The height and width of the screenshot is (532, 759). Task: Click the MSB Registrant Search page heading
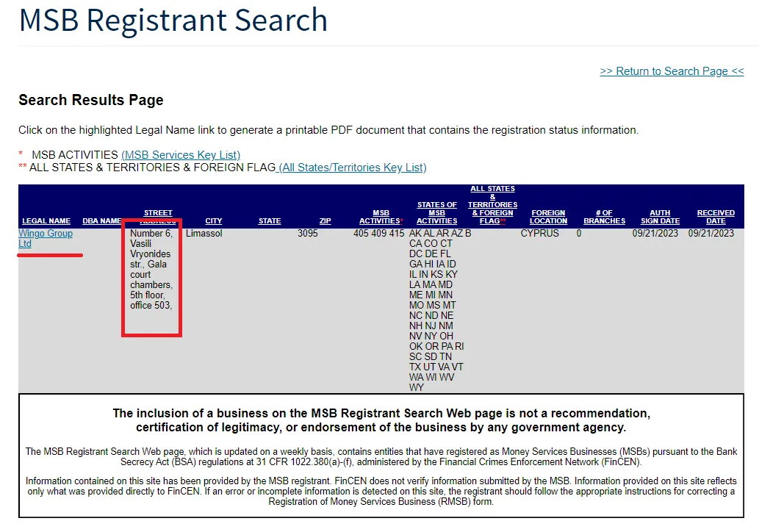(173, 20)
